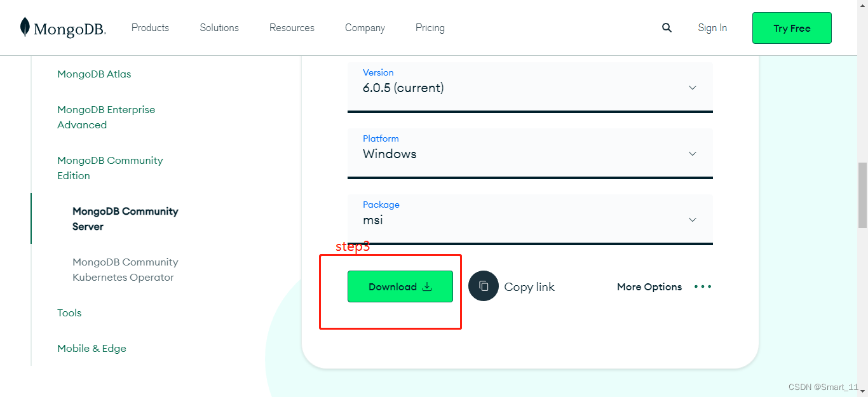This screenshot has height=397, width=868.
Task: Click the page vertical scrollbar thumb
Action: click(x=862, y=195)
